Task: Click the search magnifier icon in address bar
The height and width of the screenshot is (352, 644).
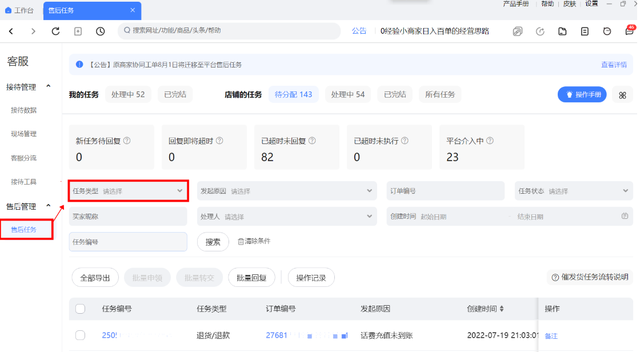Action: (x=127, y=30)
